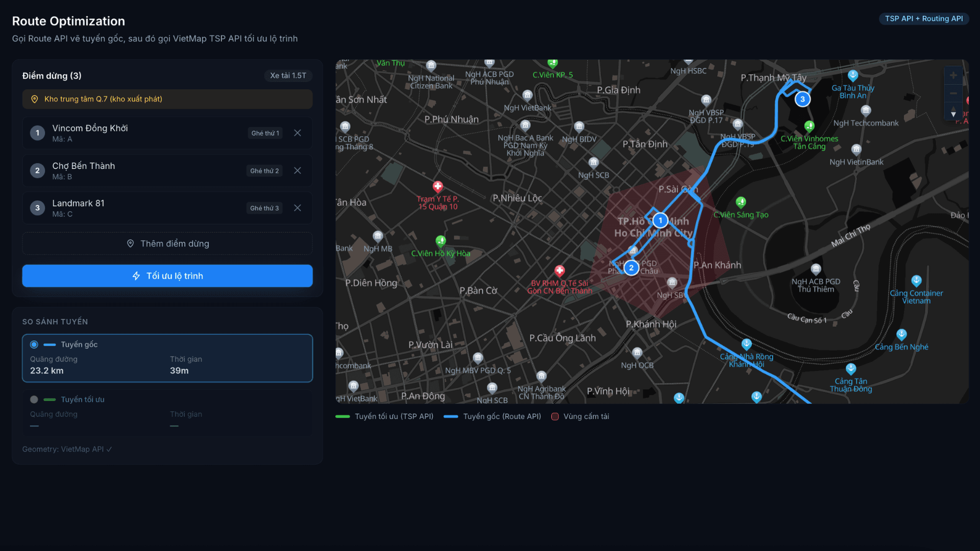Select the Landmark 81 stop row
980x551 pixels.
click(167, 208)
